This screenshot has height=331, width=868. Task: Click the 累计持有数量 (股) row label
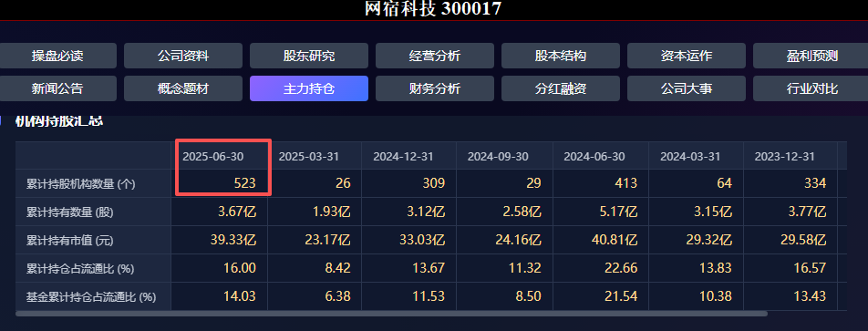[x=94, y=212]
